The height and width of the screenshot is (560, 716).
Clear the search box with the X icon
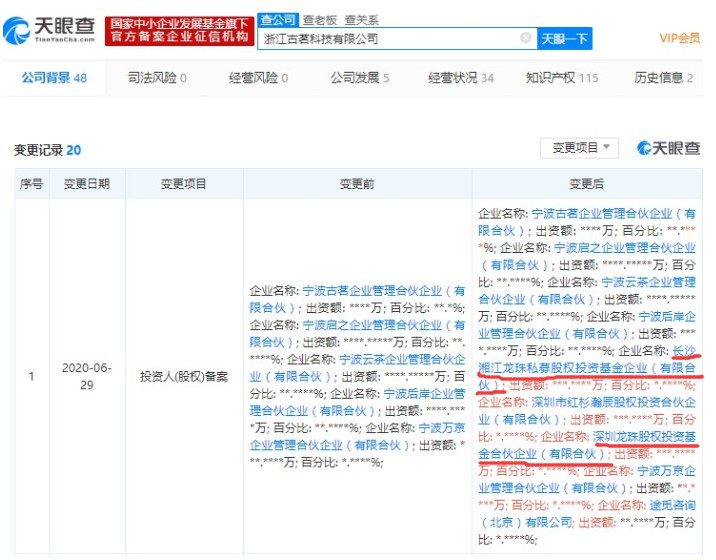526,37
